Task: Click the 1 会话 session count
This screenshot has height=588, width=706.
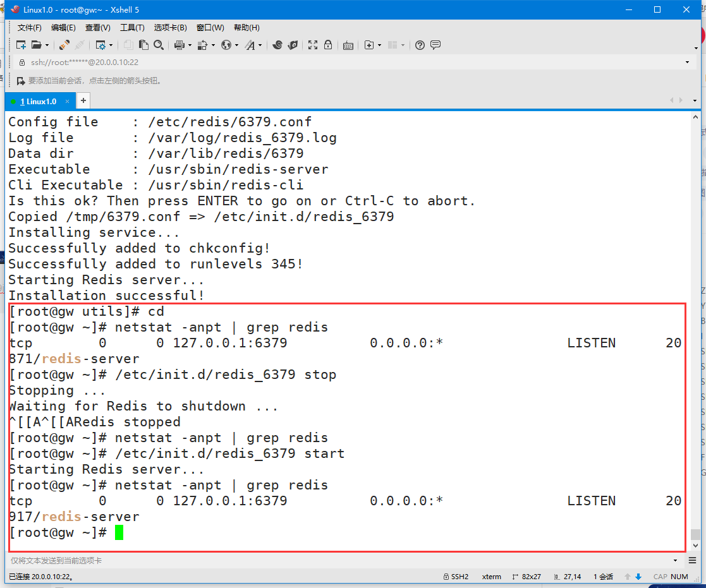Action: click(604, 576)
